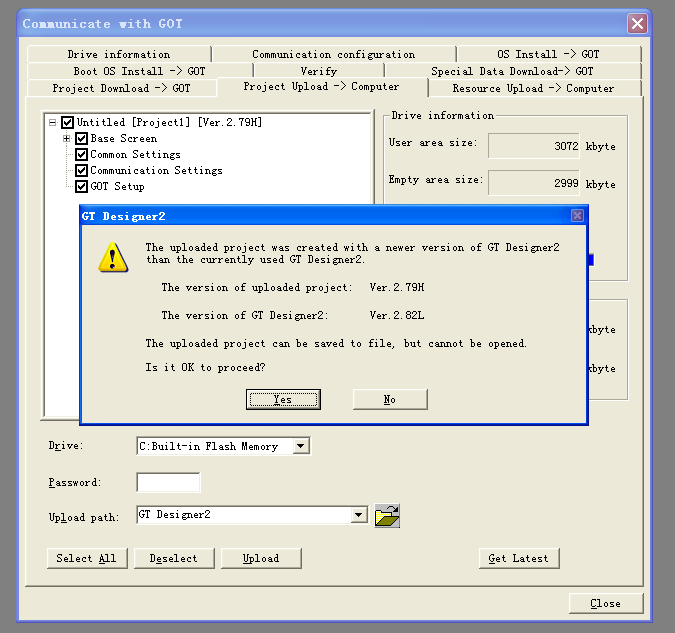Click No in the warning dialog
Screen dimensions: 675x633
(x=390, y=399)
